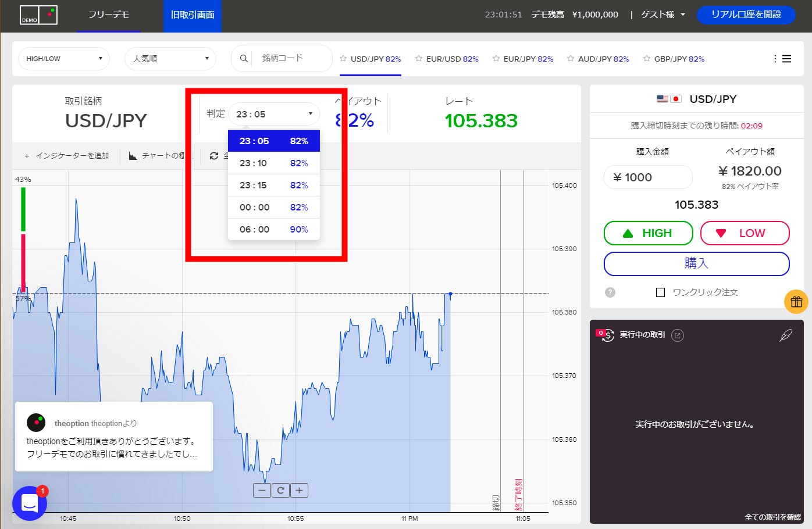This screenshot has width=812, height=529.
Task: Favorite GBP/JPY with star icon
Action: [x=647, y=58]
